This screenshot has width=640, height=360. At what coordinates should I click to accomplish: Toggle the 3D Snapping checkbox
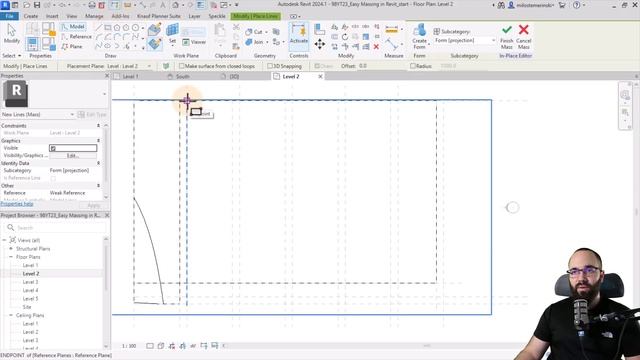(x=270, y=66)
